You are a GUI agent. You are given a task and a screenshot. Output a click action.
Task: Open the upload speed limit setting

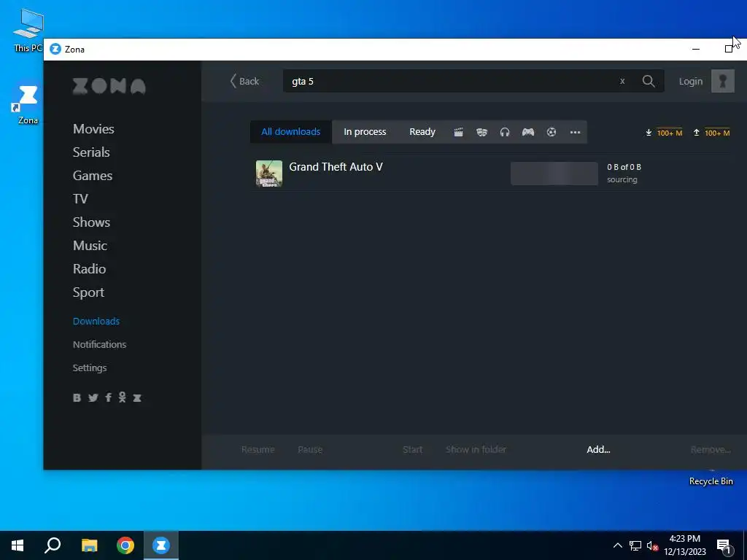click(x=717, y=133)
